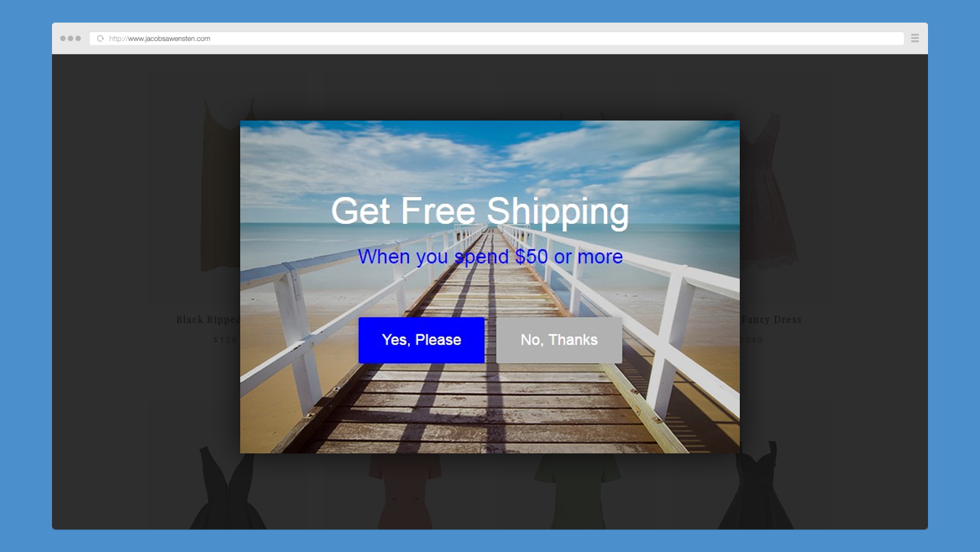This screenshot has width=980, height=552.
Task: Accept offer with Yes, Please button
Action: 422,340
